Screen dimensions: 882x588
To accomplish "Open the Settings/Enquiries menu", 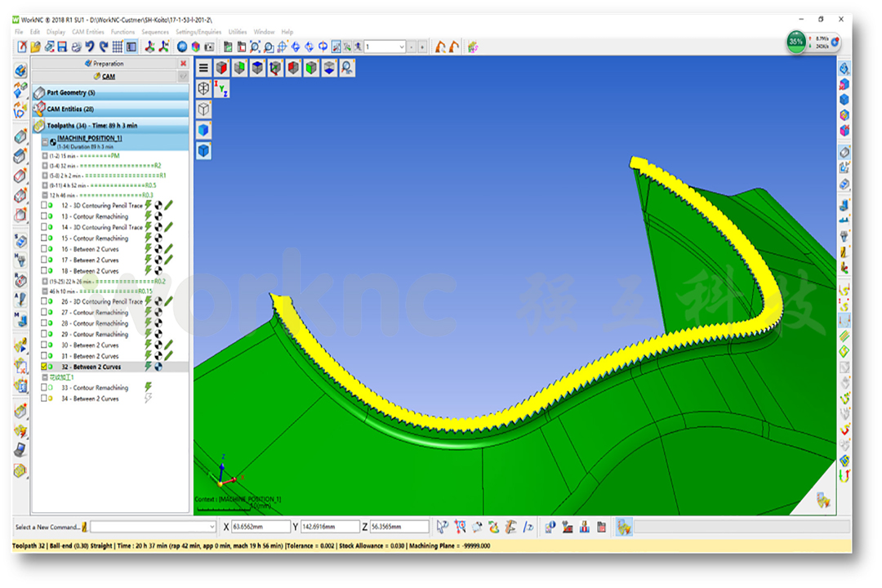I will 198,32.
